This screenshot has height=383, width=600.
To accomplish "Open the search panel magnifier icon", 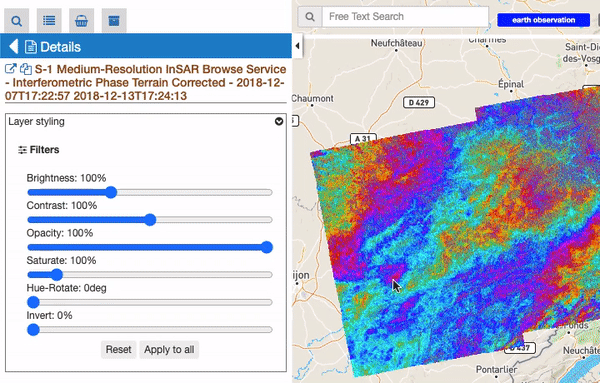I will [x=16, y=21].
